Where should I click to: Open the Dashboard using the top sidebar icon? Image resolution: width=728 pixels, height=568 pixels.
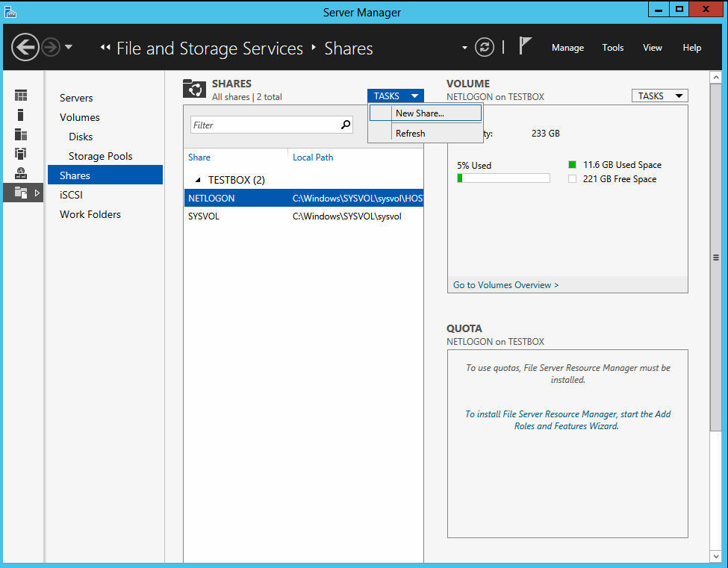click(20, 95)
